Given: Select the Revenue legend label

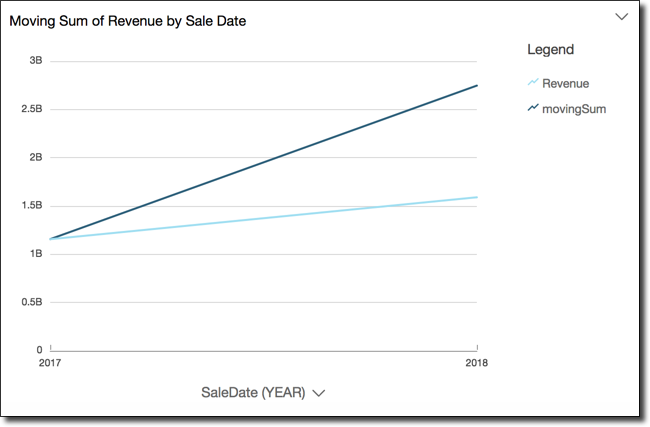Looking at the screenshot, I should click(x=566, y=83).
